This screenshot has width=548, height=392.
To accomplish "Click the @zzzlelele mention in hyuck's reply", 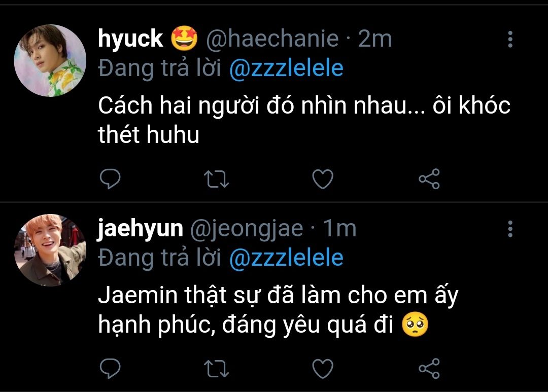I will click(x=286, y=68).
